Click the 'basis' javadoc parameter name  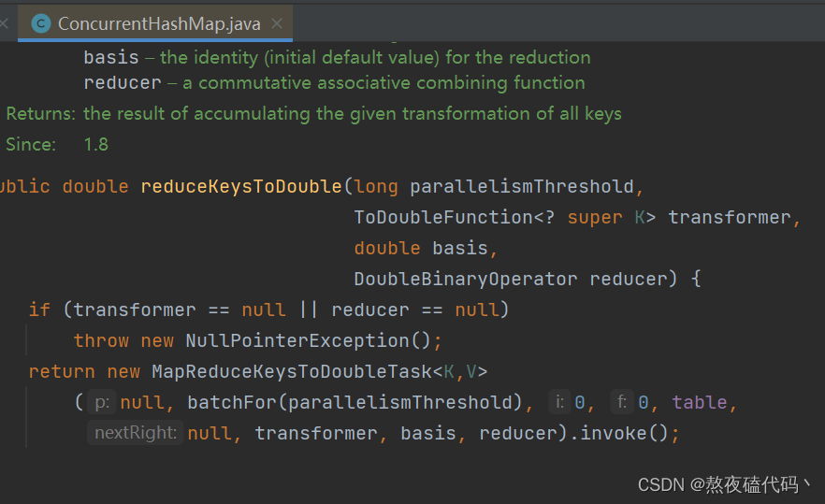coord(111,57)
